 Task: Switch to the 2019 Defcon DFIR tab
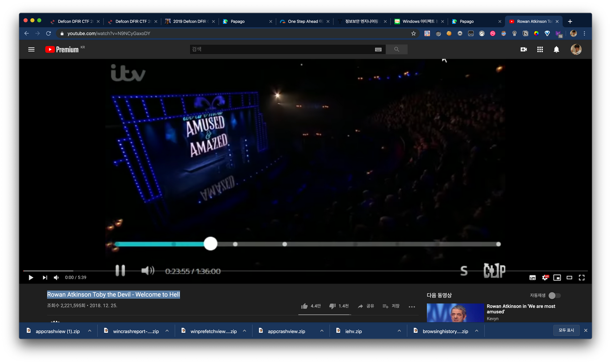click(x=190, y=21)
